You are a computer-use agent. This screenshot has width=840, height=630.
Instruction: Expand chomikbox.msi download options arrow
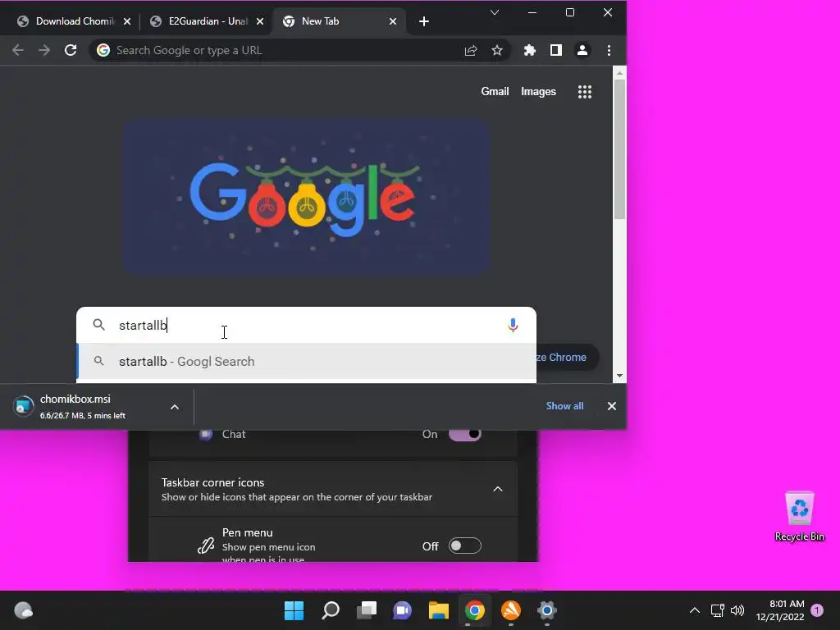coord(175,407)
